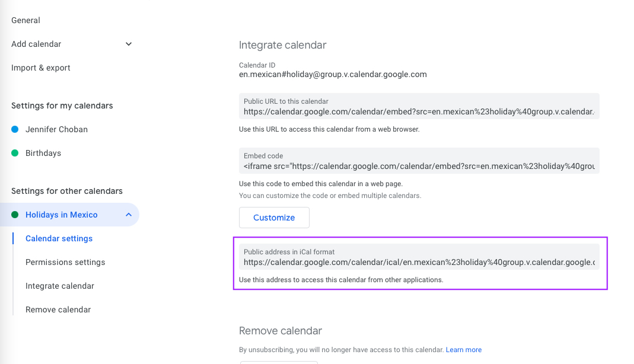Expand the Add calendar chevron
The width and height of the screenshot is (634, 364).
point(129,44)
